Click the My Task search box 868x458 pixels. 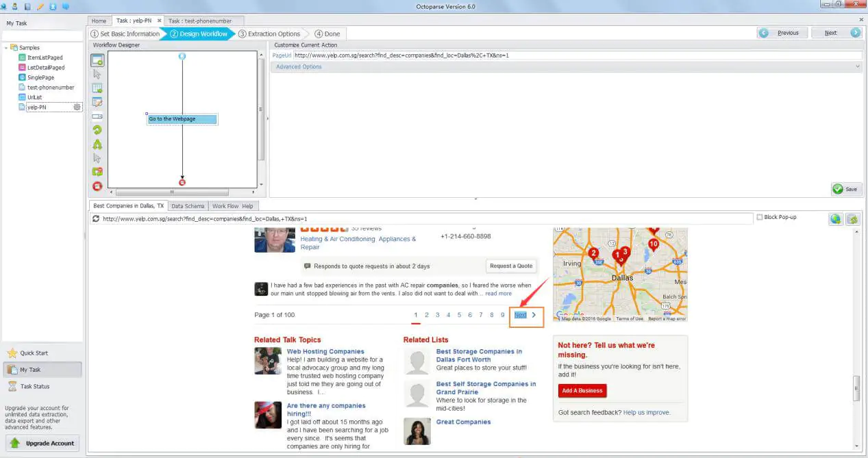[x=42, y=35]
